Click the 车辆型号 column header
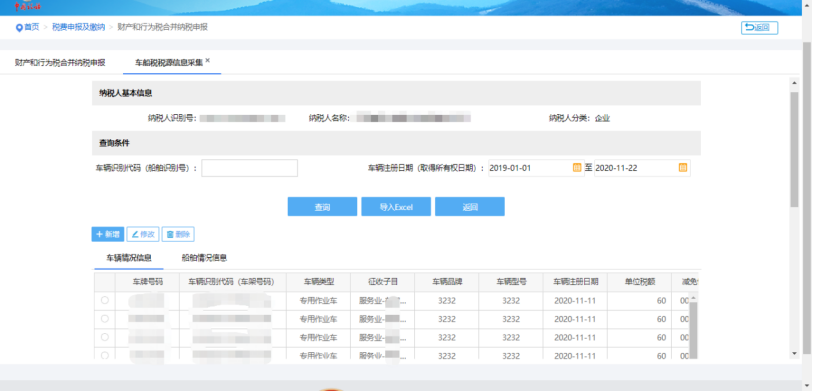Viewport: 813px width, 391px height. (x=511, y=282)
